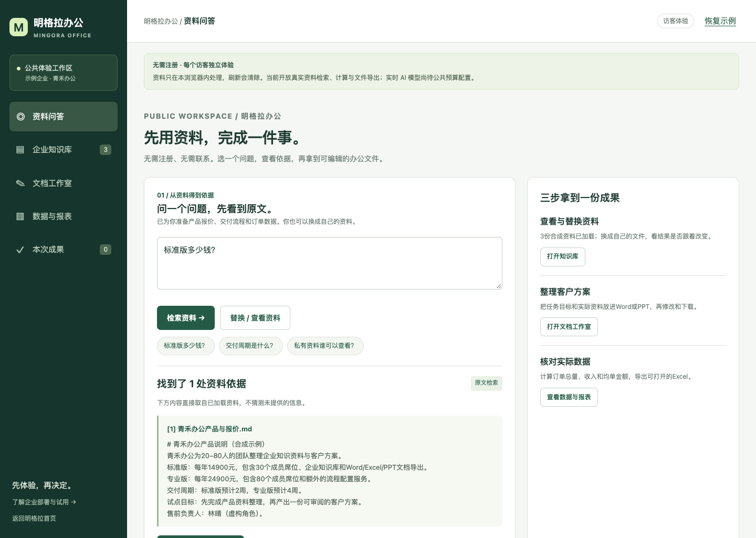Click the 交付周期 line in the source excerpt
Screen dimensions: 756x538
[236, 491]
